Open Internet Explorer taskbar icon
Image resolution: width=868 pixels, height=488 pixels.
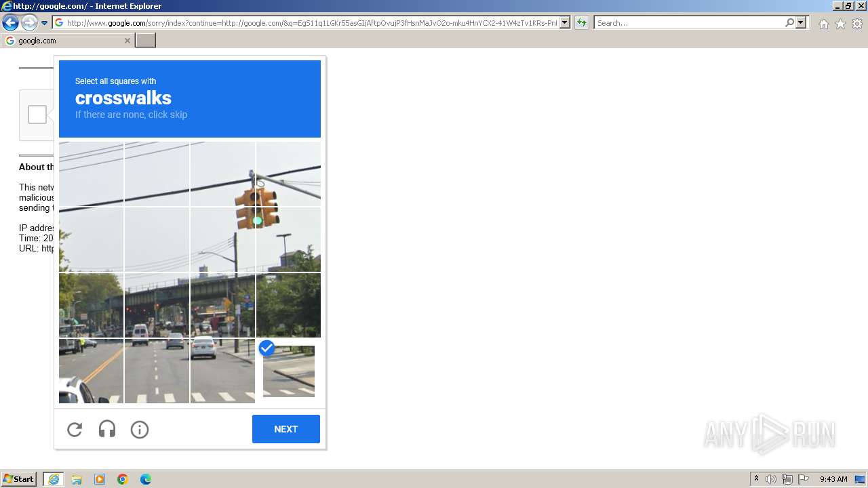click(54, 479)
